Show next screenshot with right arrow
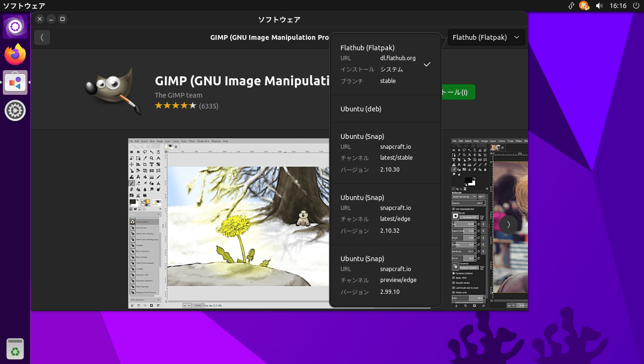The height and width of the screenshot is (364, 644). pyautogui.click(x=508, y=224)
